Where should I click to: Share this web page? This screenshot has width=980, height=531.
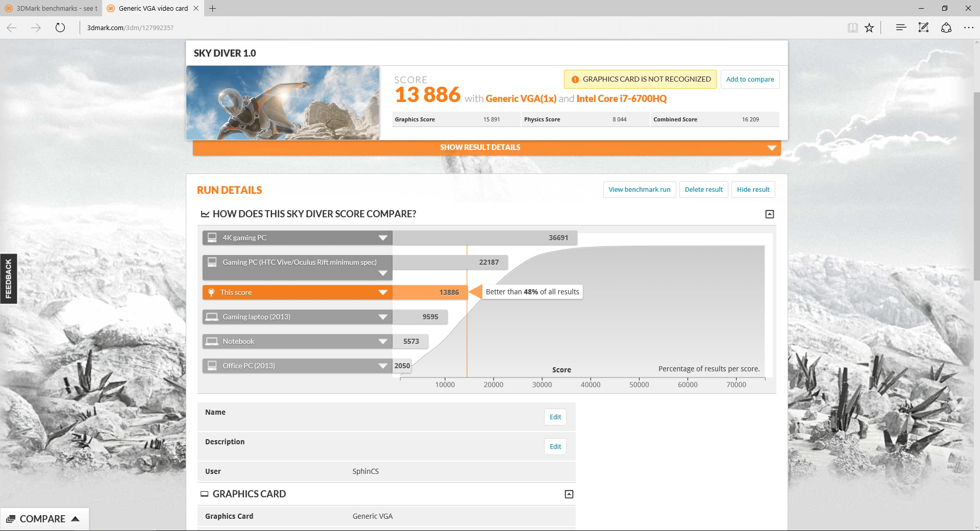click(x=946, y=28)
